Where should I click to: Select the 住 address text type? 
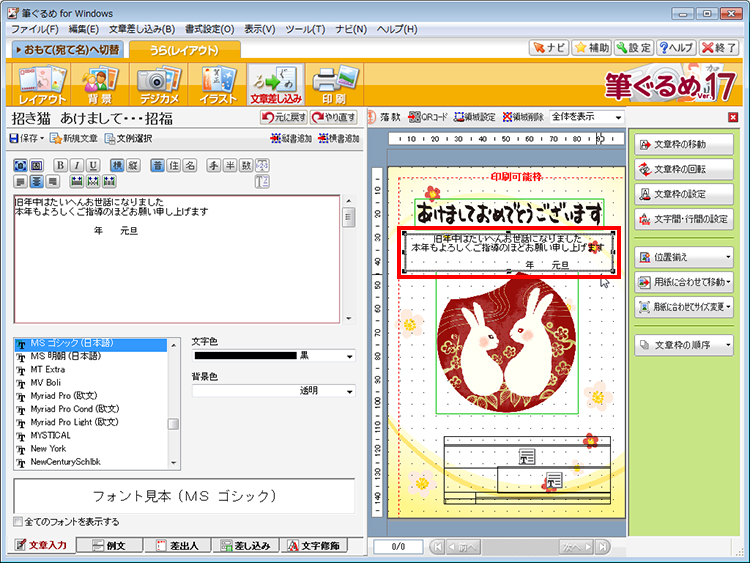pyautogui.click(x=174, y=166)
